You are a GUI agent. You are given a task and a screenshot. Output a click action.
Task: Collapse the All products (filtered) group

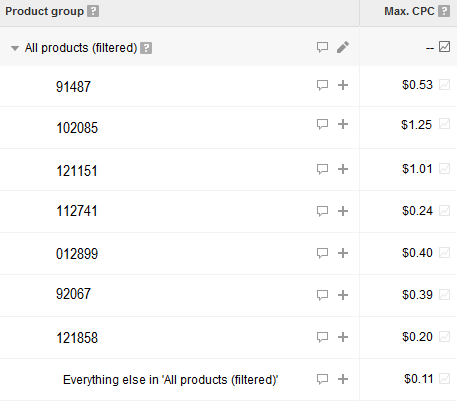click(15, 48)
